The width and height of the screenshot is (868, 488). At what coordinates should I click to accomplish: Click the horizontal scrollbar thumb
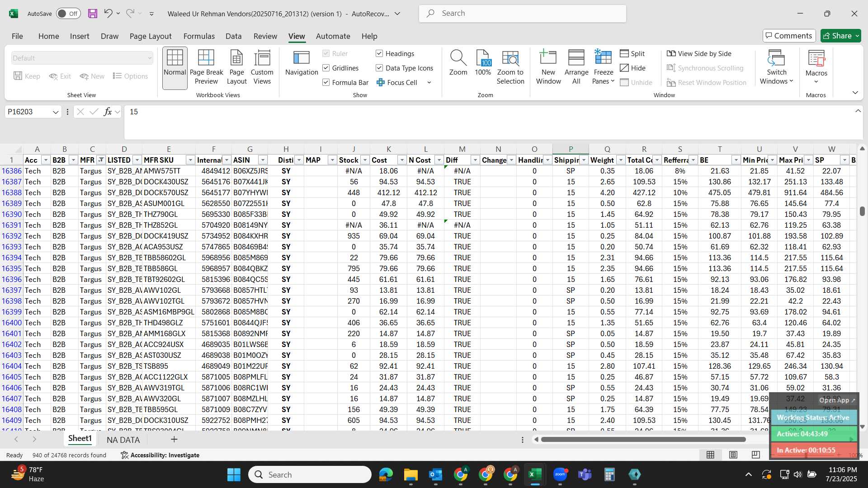click(643, 439)
